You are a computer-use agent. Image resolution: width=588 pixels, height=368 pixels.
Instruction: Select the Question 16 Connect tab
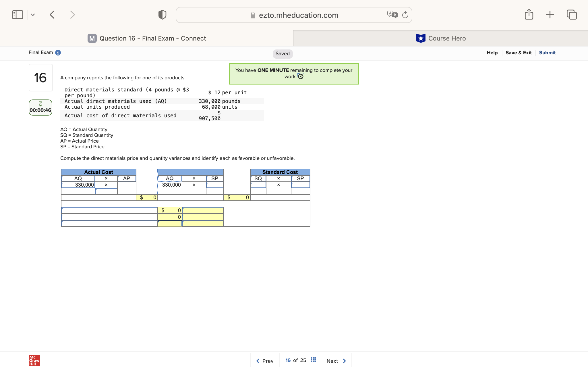(147, 38)
